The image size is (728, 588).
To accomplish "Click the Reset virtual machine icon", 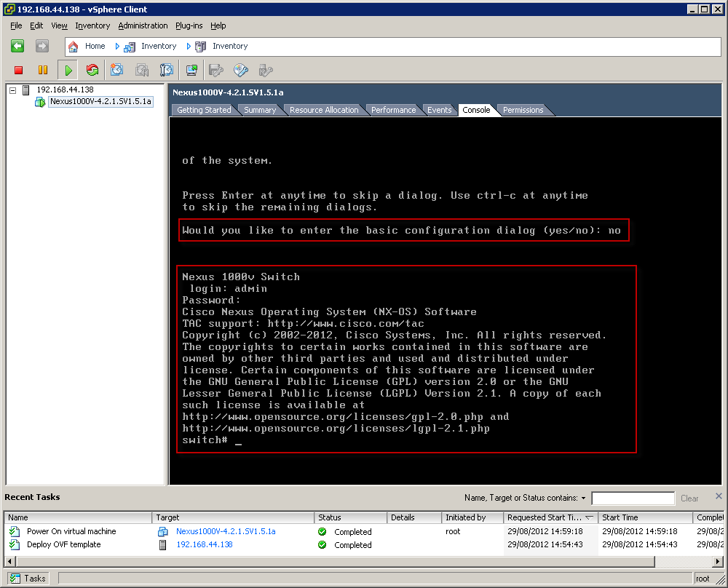I will click(x=92, y=70).
